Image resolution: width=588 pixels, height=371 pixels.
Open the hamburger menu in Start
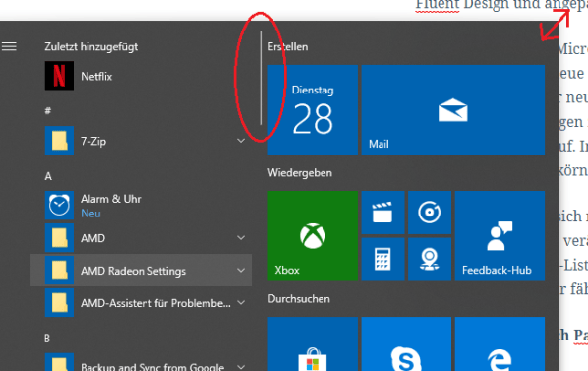click(x=9, y=46)
